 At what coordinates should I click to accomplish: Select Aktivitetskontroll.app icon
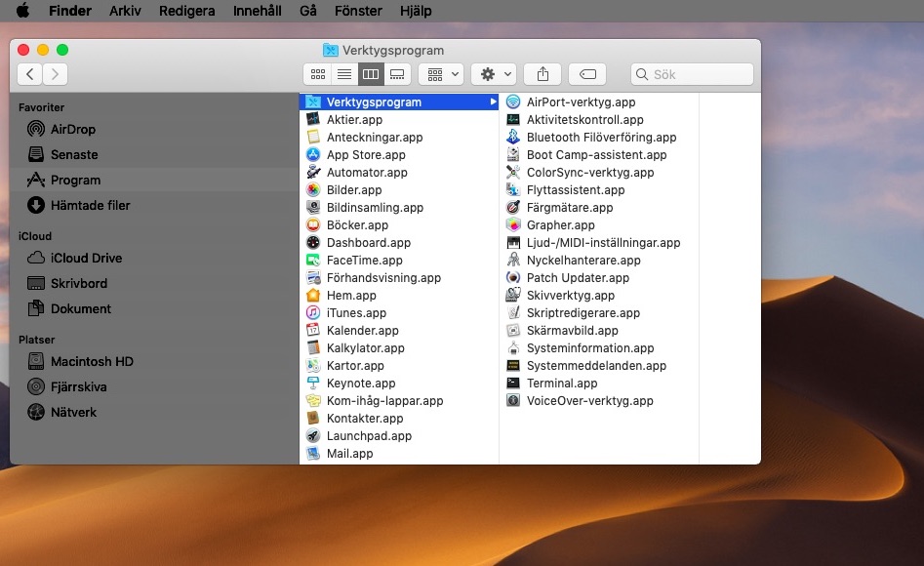tap(513, 120)
